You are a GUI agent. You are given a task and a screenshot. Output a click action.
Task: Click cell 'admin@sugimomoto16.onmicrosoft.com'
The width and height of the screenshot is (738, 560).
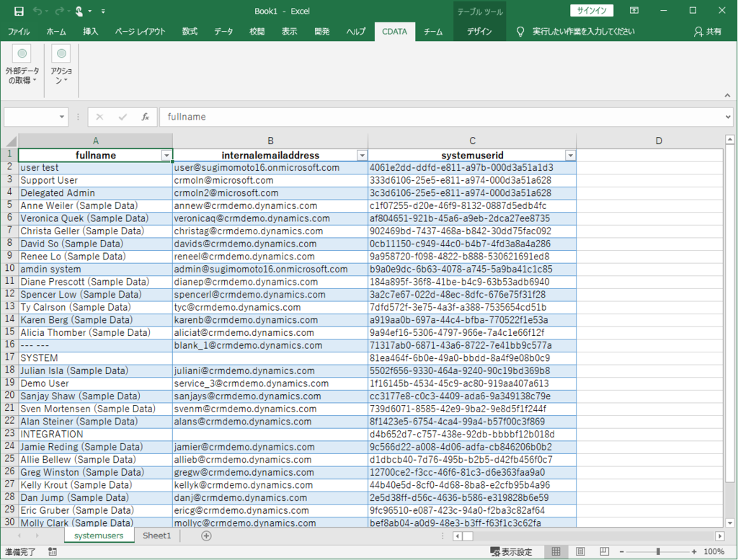[270, 269]
